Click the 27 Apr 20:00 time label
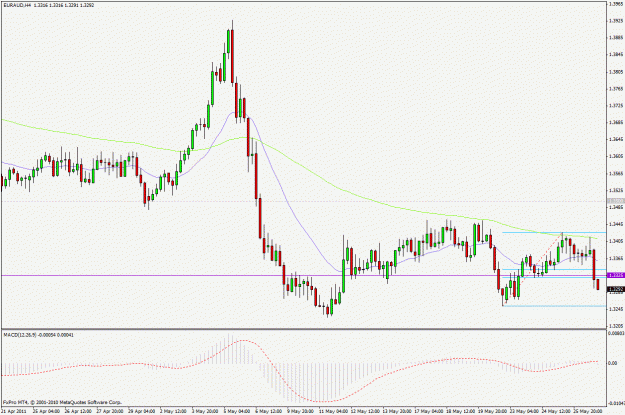The height and width of the screenshot is (415, 625). (x=110, y=411)
